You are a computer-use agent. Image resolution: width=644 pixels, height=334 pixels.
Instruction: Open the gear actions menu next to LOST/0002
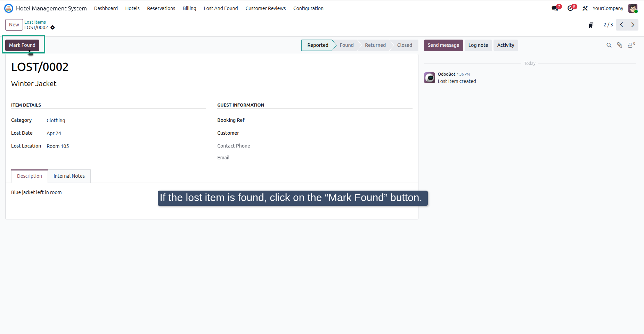tap(53, 27)
